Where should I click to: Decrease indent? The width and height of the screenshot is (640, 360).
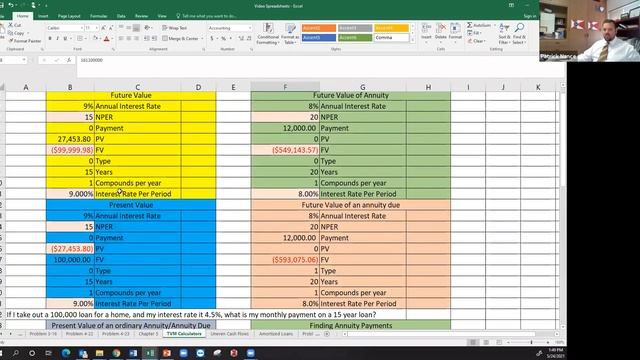click(x=147, y=38)
